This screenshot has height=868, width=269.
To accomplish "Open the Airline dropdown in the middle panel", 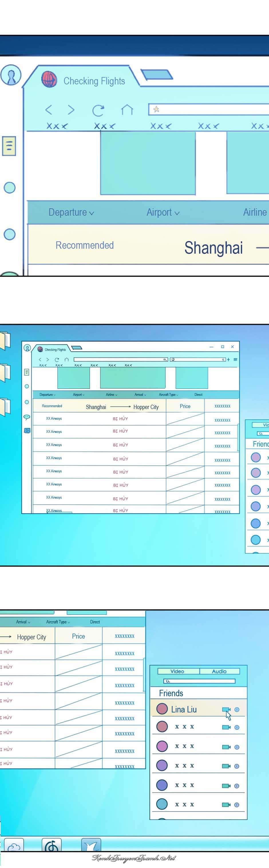I will click(x=111, y=395).
